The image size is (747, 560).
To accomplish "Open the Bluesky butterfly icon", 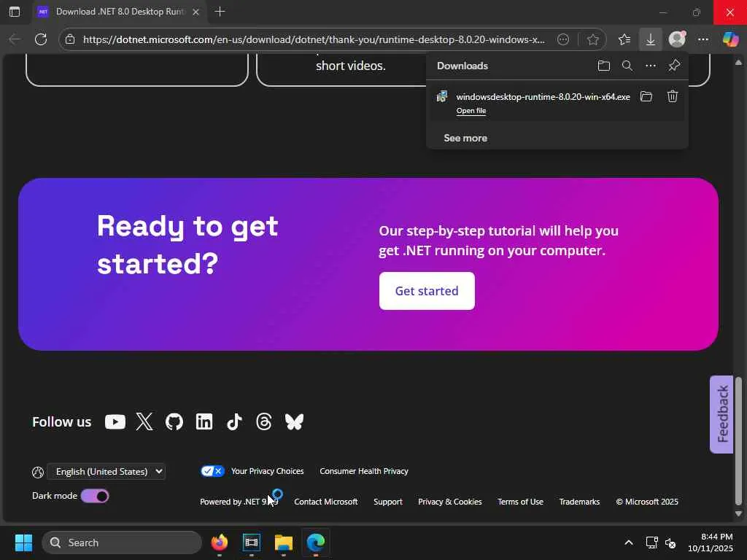I will pos(294,422).
